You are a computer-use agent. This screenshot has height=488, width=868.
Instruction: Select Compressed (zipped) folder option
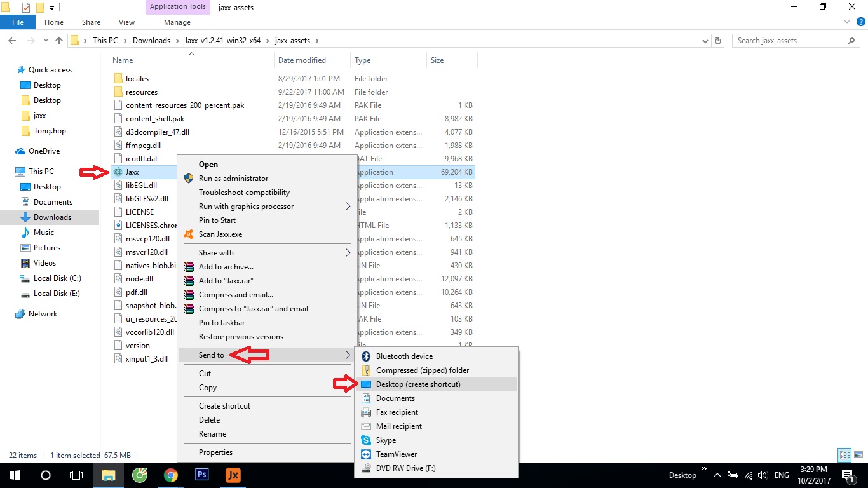pyautogui.click(x=422, y=370)
